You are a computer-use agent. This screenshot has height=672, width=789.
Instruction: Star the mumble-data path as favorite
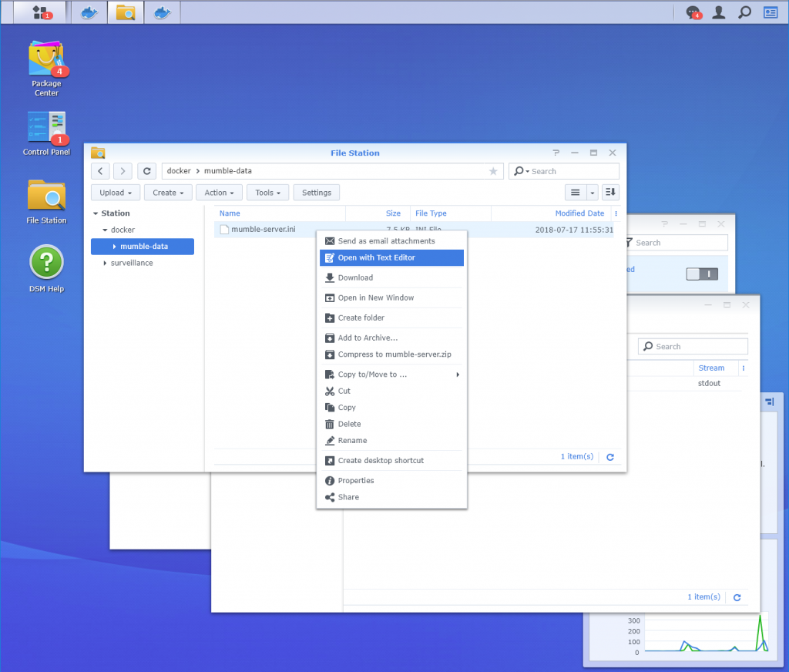tap(493, 170)
